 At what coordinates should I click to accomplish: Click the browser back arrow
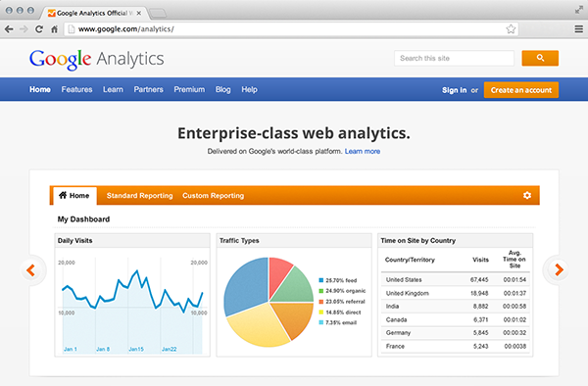(9, 28)
